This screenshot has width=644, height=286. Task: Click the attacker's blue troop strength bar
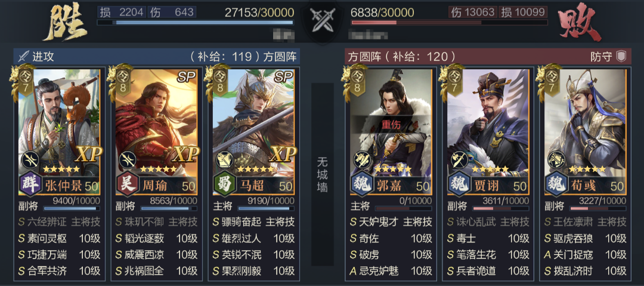tap(195, 23)
